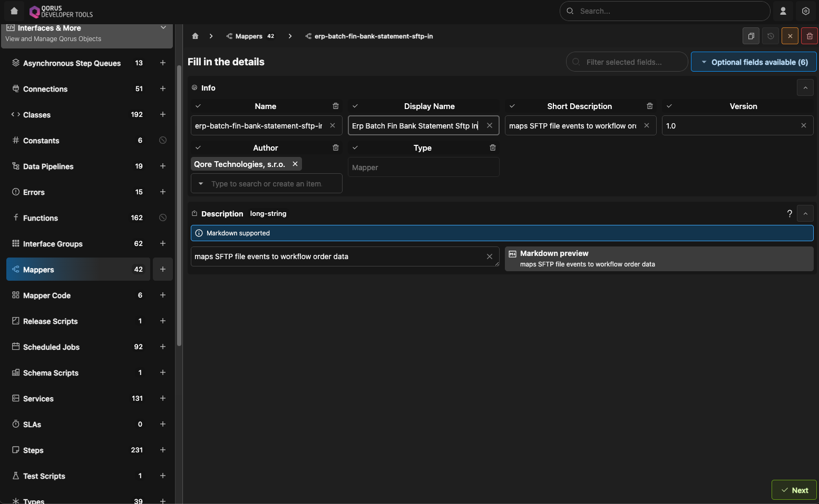This screenshot has width=819, height=504.
Task: Open Functions in the sidebar
Action: [78, 218]
